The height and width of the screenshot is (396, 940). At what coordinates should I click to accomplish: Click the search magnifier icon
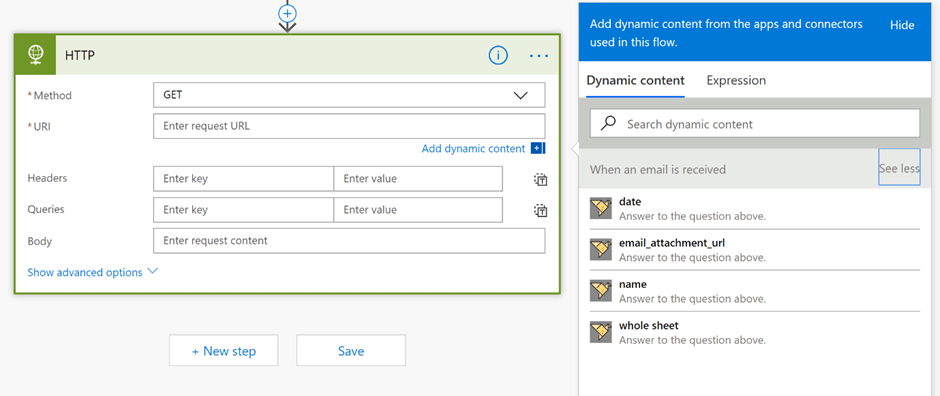608,123
